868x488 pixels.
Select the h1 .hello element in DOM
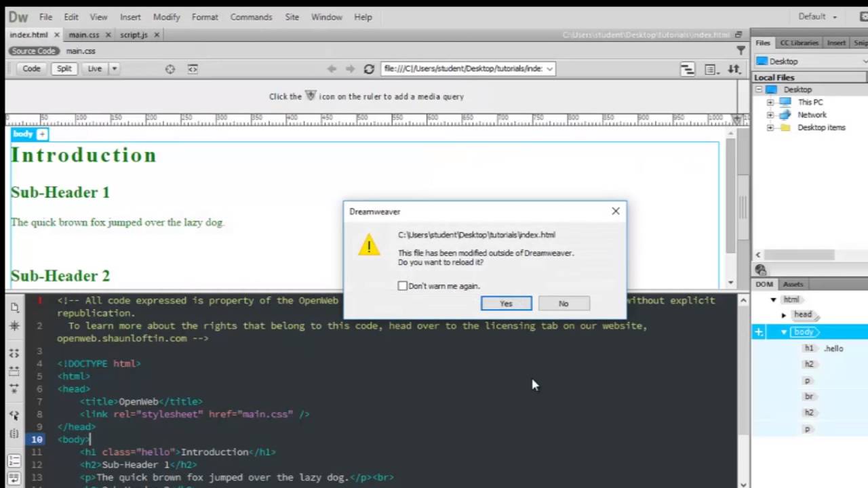click(824, 348)
